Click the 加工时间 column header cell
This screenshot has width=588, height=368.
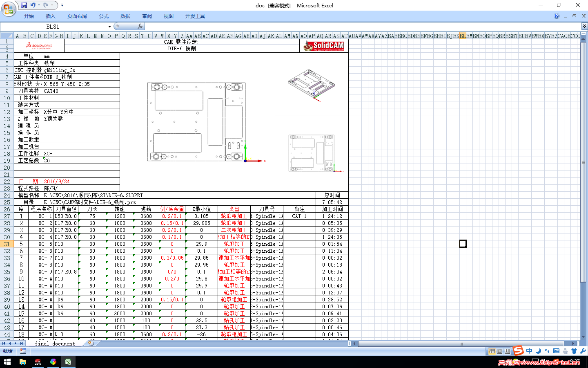(332, 209)
